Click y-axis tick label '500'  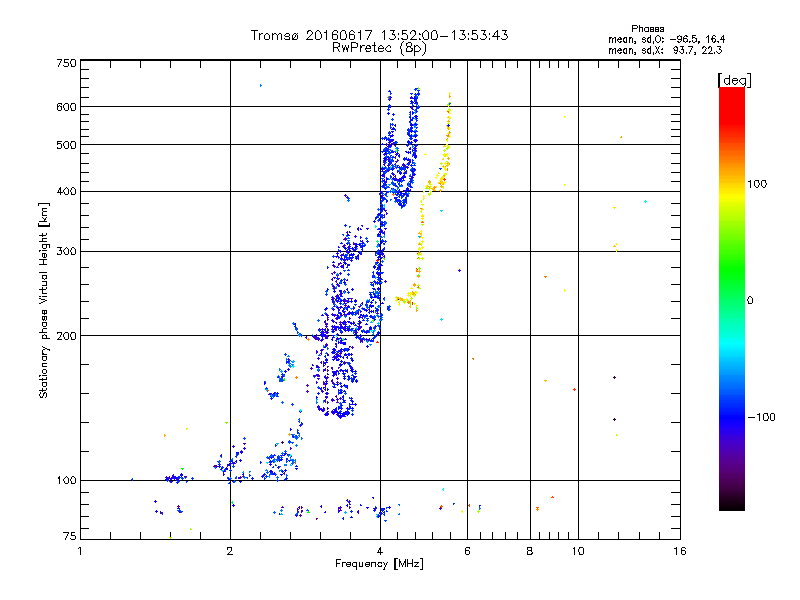point(66,145)
